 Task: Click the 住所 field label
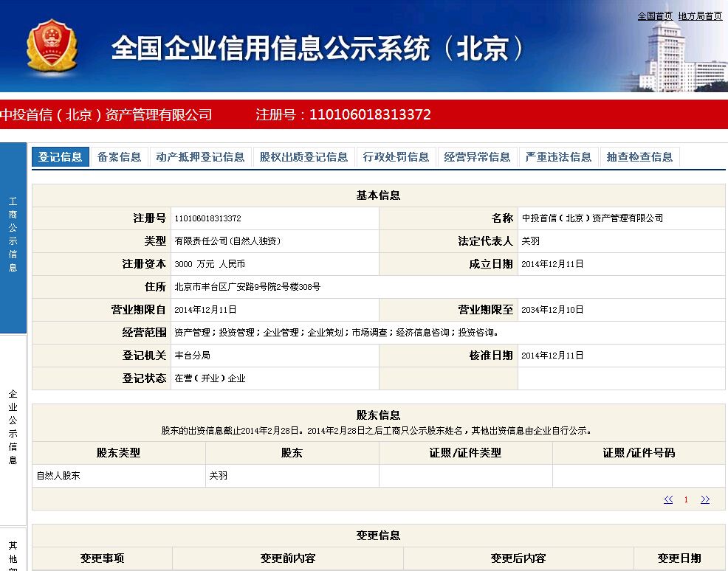[x=155, y=287]
